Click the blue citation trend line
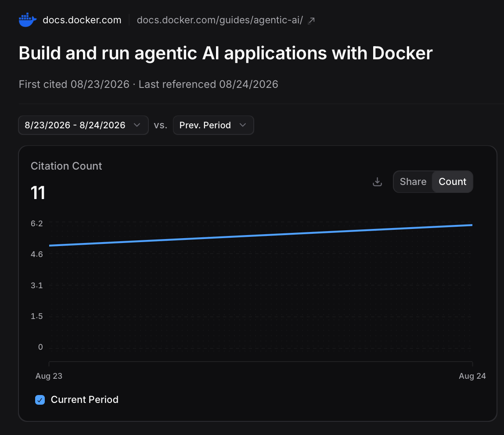Viewport: 504px width, 435px height. 261,235
